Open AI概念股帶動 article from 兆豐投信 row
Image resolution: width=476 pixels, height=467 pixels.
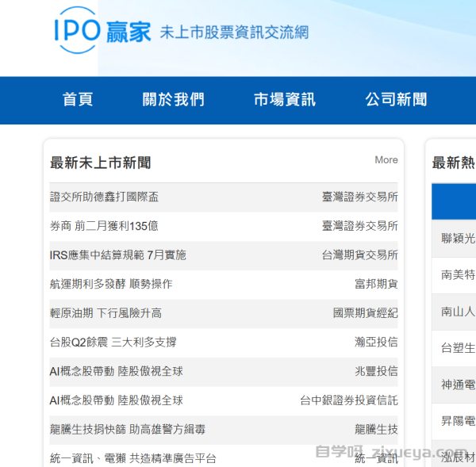[x=117, y=372]
